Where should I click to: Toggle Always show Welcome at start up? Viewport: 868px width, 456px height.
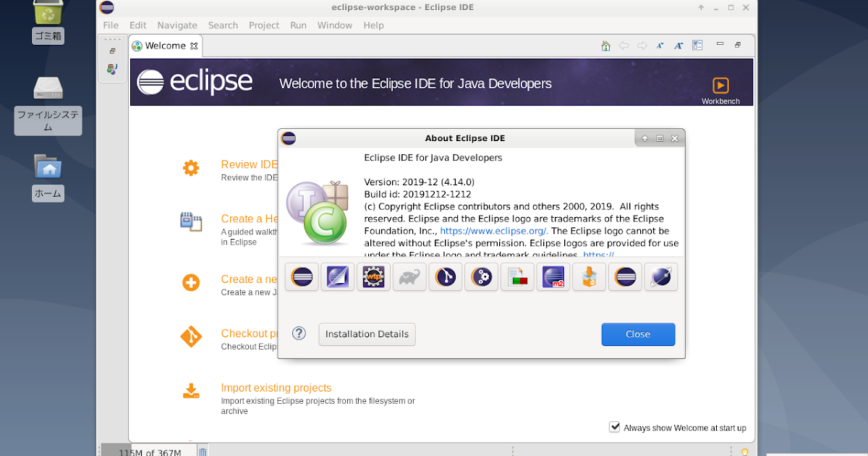615,427
